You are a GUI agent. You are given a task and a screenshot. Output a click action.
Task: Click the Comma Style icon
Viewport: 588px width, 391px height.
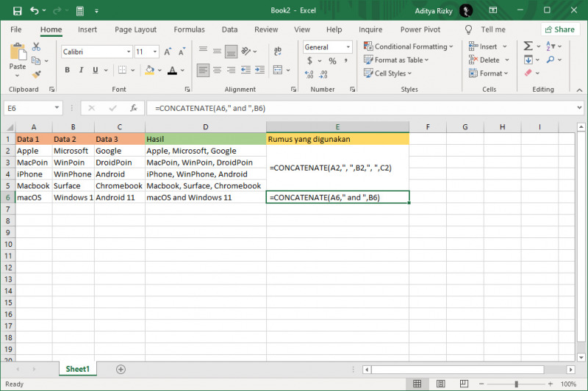tap(345, 61)
